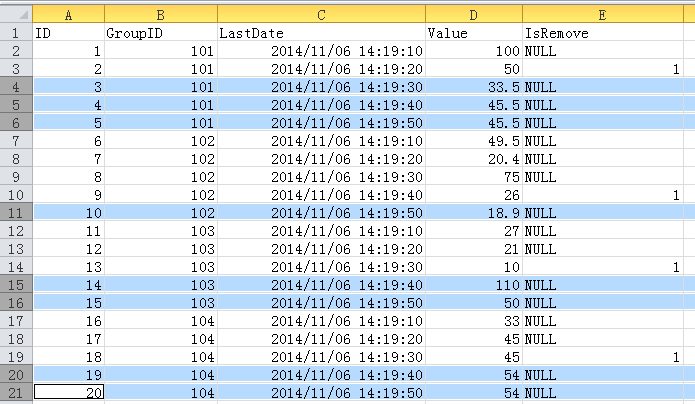Select LastDate cell in row 20
This screenshot has width=695, height=404.
point(321,375)
